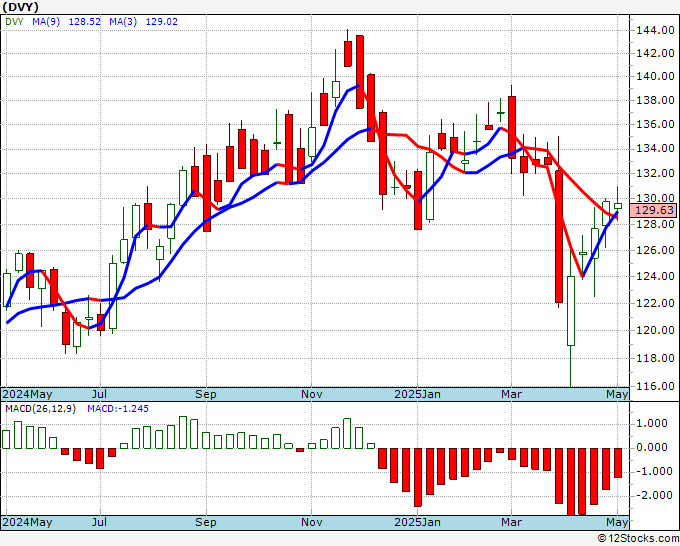Viewport: 680px width, 546px height.
Task: Click the 124.00 price axis label
Action: pyautogui.click(x=655, y=276)
